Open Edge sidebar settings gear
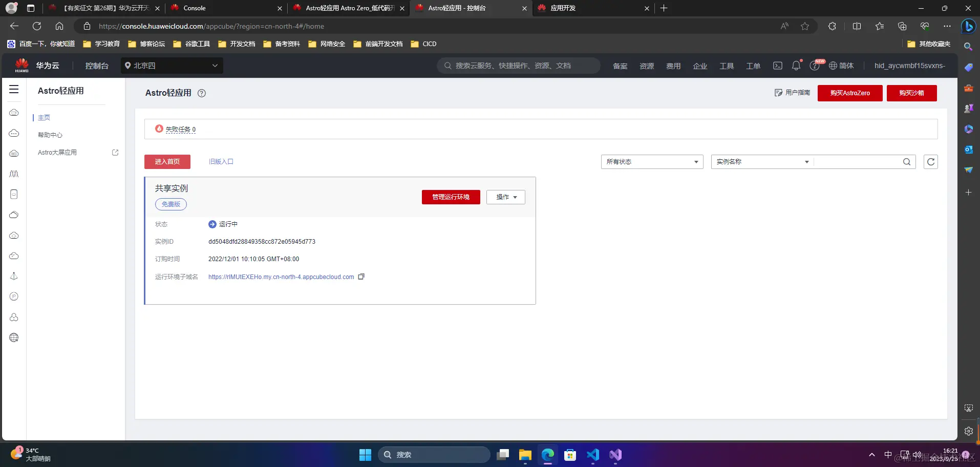 (968, 431)
